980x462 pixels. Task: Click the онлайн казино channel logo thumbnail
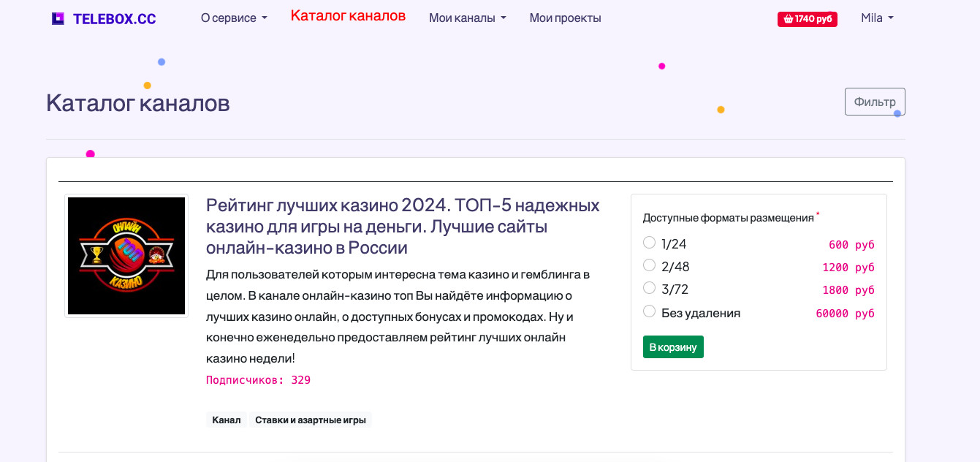tap(126, 256)
